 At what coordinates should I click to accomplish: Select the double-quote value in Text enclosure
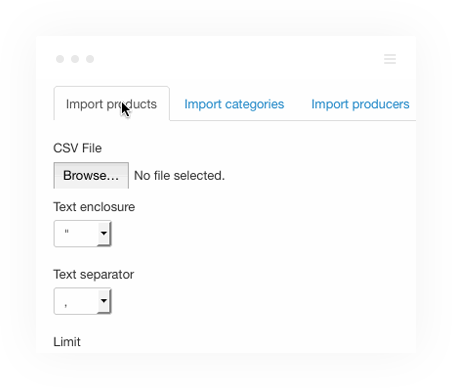pyautogui.click(x=67, y=232)
